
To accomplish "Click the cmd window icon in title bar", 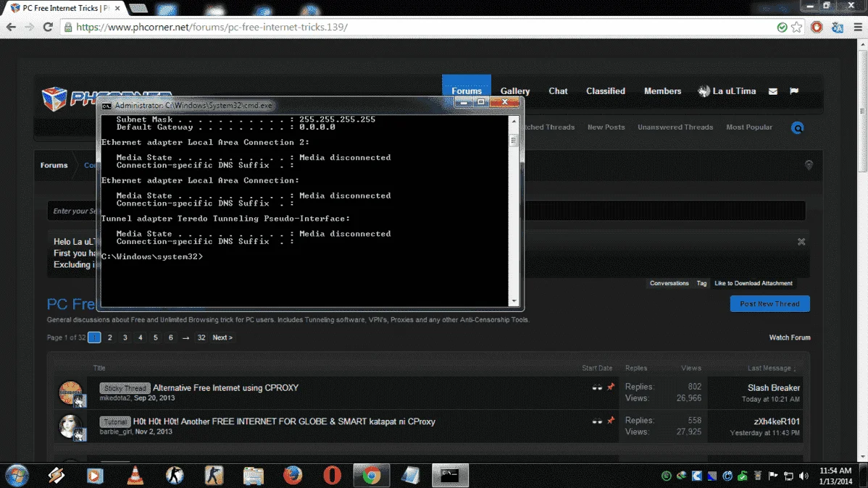I will (x=107, y=106).
